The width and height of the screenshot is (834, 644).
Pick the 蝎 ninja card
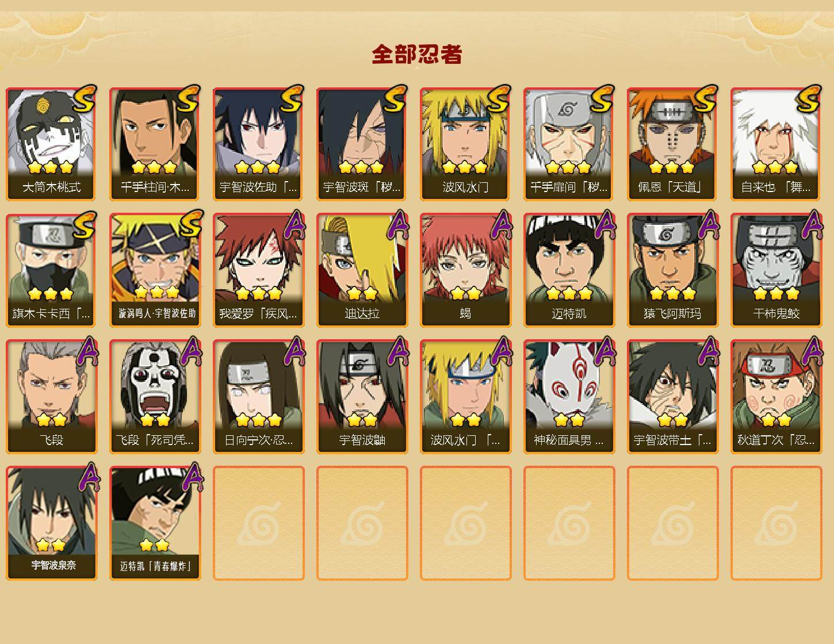click(x=465, y=270)
